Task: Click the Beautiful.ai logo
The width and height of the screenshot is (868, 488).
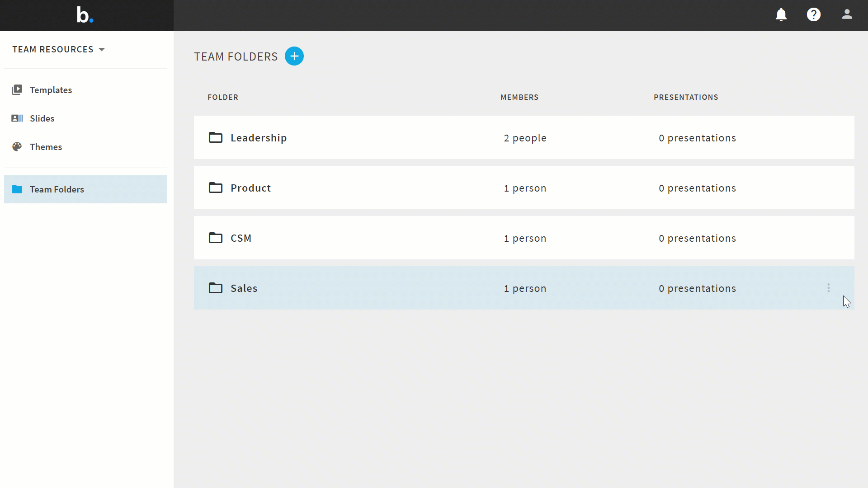Action: click(x=85, y=15)
